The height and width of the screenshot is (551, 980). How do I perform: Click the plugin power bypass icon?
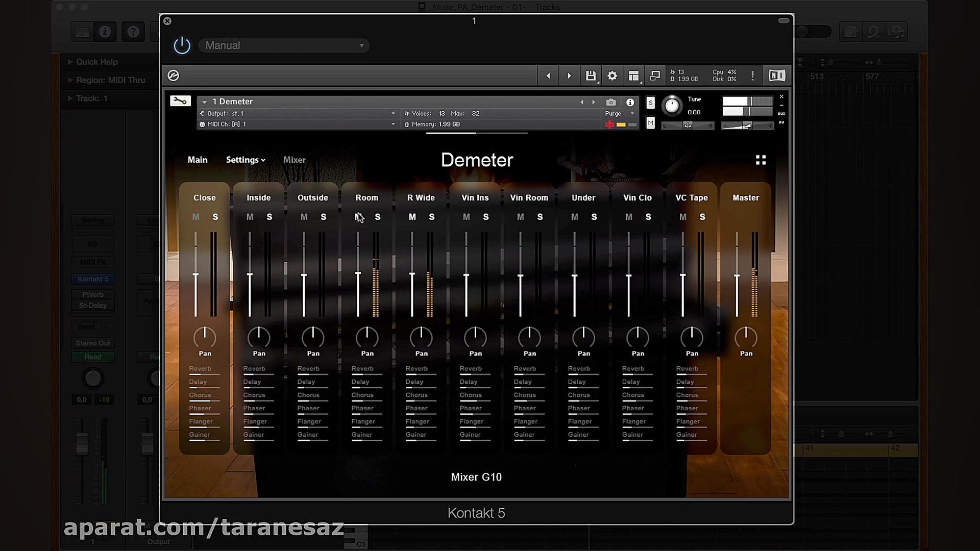coord(182,45)
